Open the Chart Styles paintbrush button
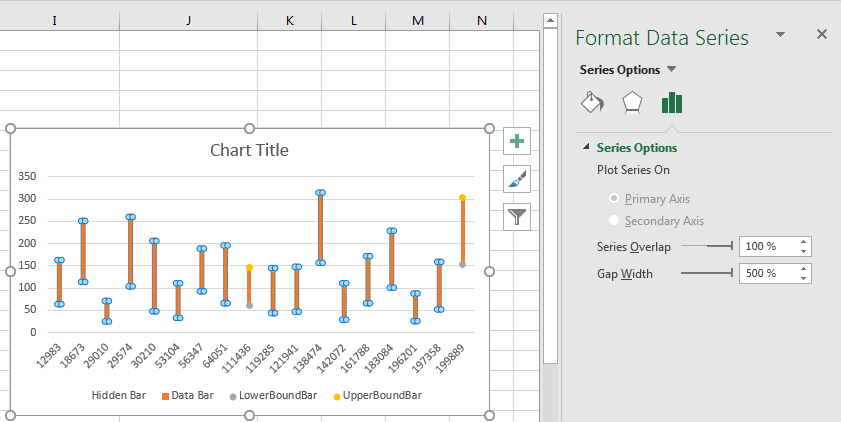 [517, 179]
